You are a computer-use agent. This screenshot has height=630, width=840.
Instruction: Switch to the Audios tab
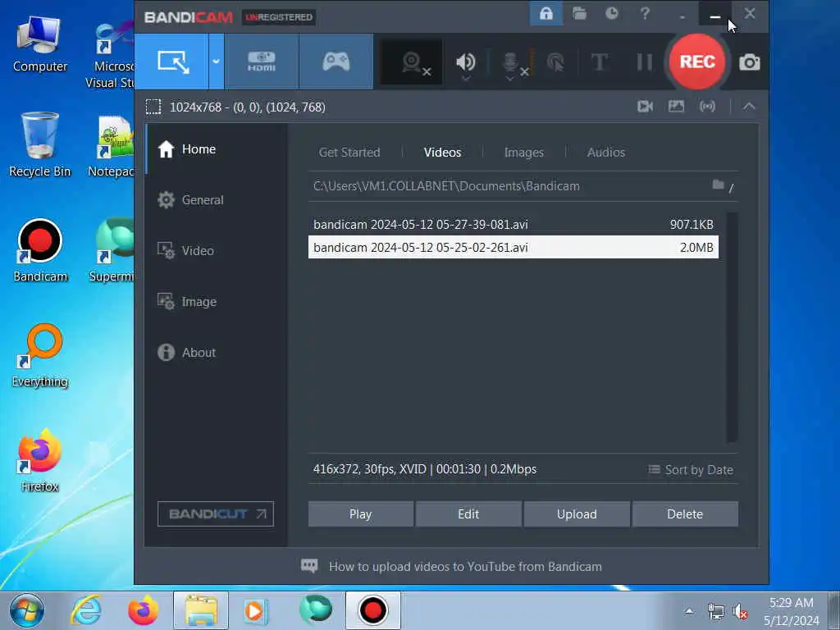coord(606,153)
